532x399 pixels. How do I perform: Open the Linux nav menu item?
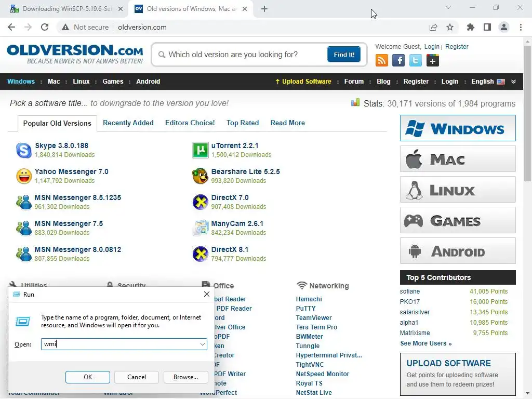click(81, 82)
